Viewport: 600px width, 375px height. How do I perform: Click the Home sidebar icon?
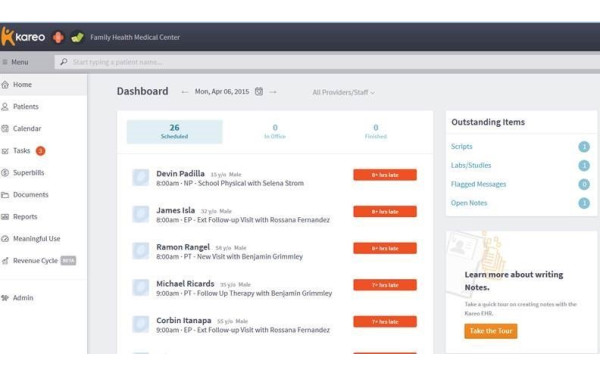[x=5, y=85]
